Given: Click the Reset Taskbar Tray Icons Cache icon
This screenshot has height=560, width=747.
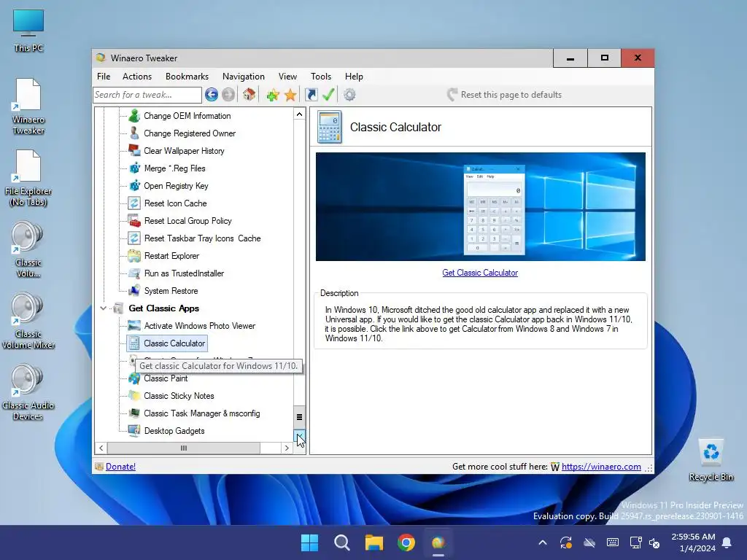Looking at the screenshot, I should coord(134,238).
